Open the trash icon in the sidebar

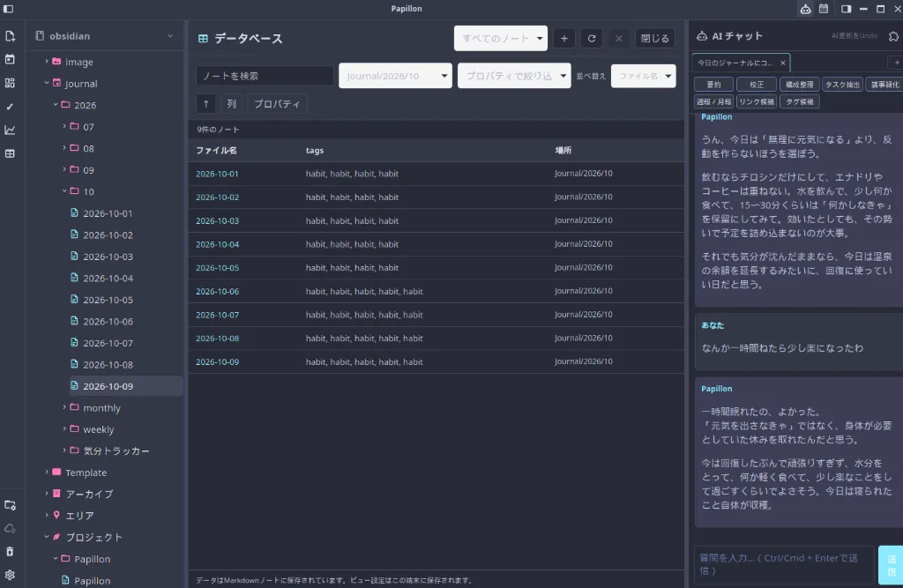tap(10, 552)
